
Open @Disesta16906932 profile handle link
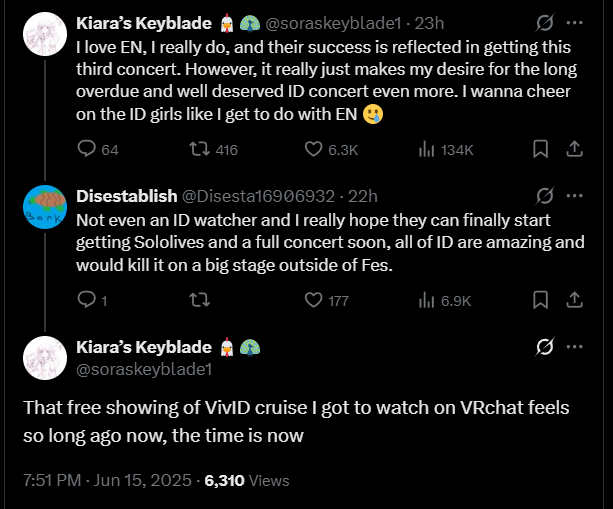[x=258, y=195]
